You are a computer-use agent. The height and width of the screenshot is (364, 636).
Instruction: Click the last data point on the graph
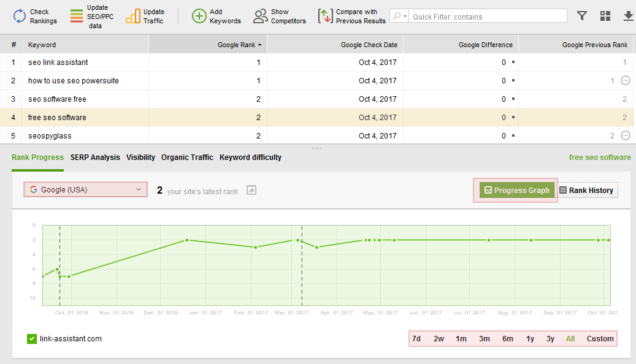(608, 240)
